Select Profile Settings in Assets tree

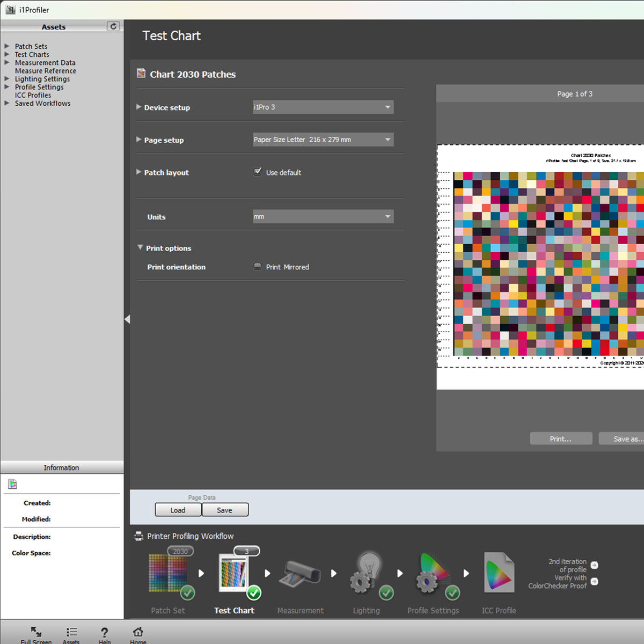(x=39, y=87)
